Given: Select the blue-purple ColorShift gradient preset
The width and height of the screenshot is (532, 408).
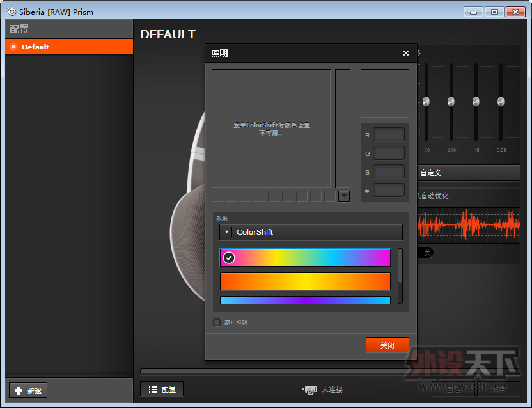Looking at the screenshot, I should (306, 300).
